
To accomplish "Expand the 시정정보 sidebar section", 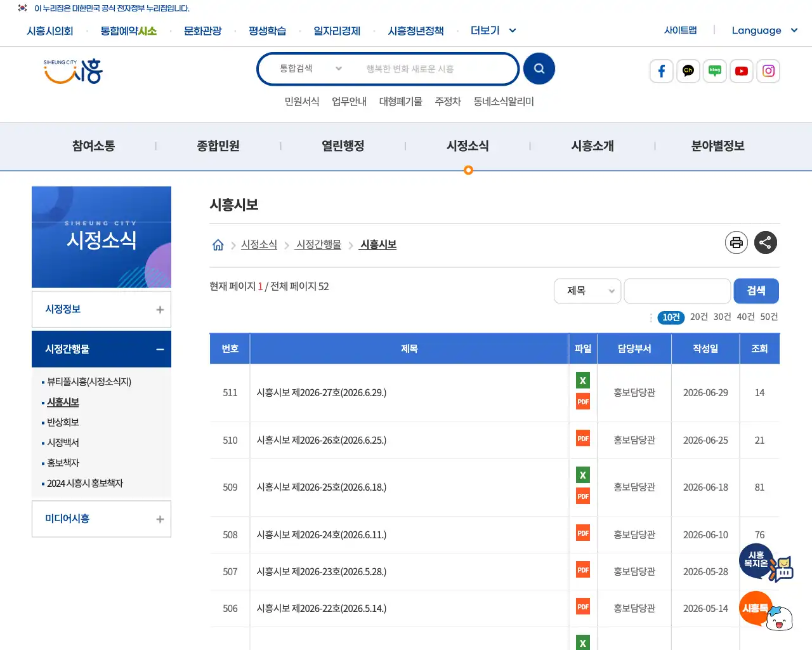I will 101,309.
